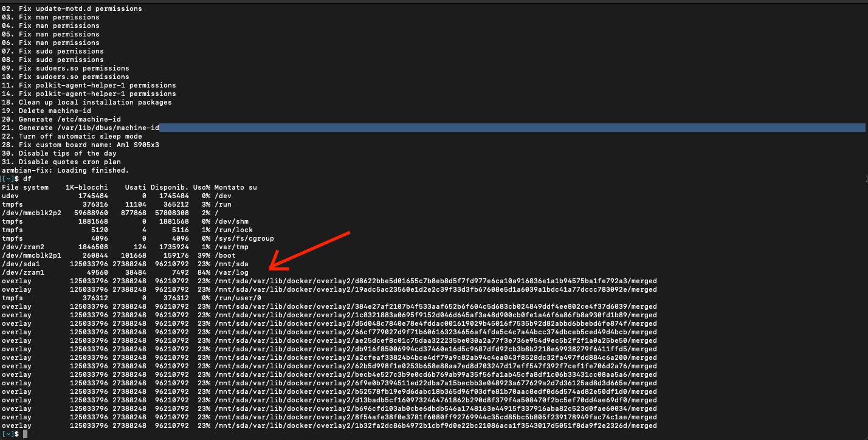The height and width of the screenshot is (440, 868).
Task: Click the typed "df" command
Action: (27, 179)
